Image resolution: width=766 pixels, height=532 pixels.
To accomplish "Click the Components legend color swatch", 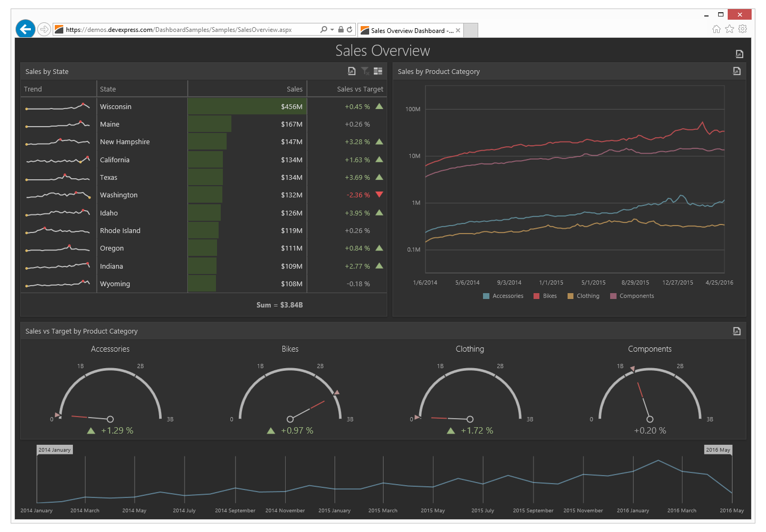I will click(x=613, y=296).
